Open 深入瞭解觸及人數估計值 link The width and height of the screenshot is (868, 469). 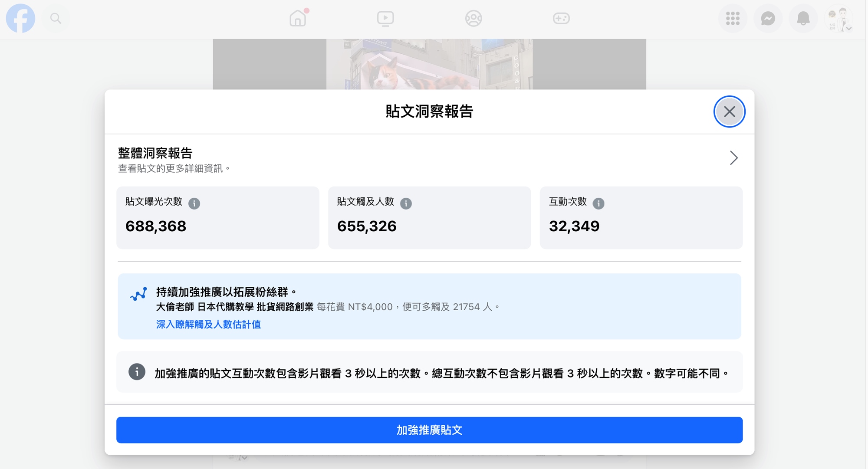(x=208, y=325)
